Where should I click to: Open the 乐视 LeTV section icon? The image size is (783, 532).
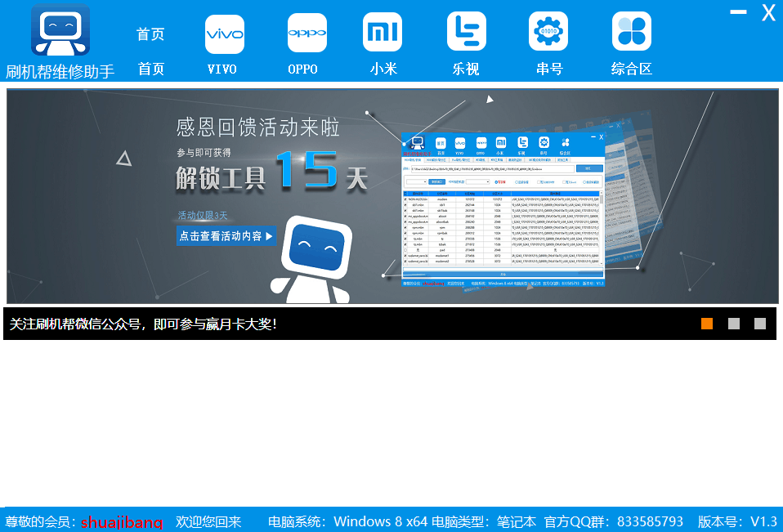[x=467, y=31]
